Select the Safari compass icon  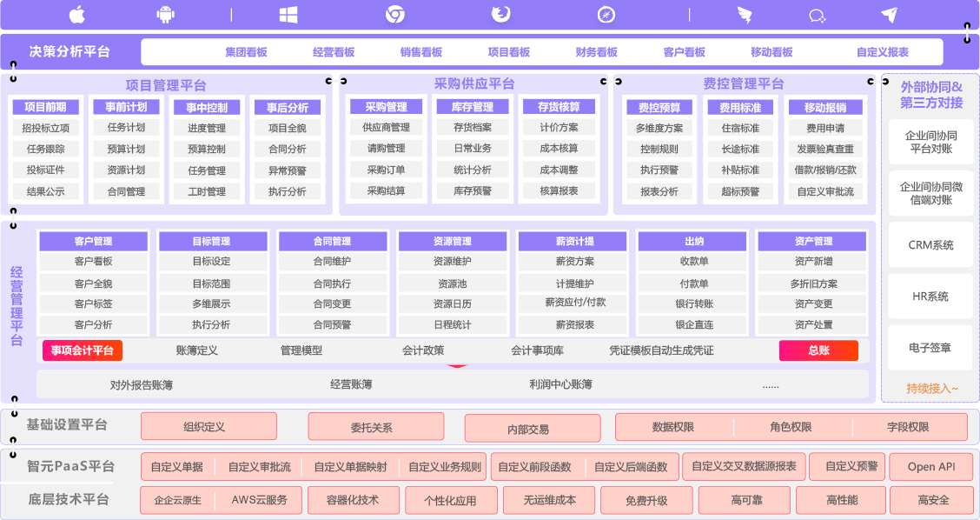click(606, 15)
